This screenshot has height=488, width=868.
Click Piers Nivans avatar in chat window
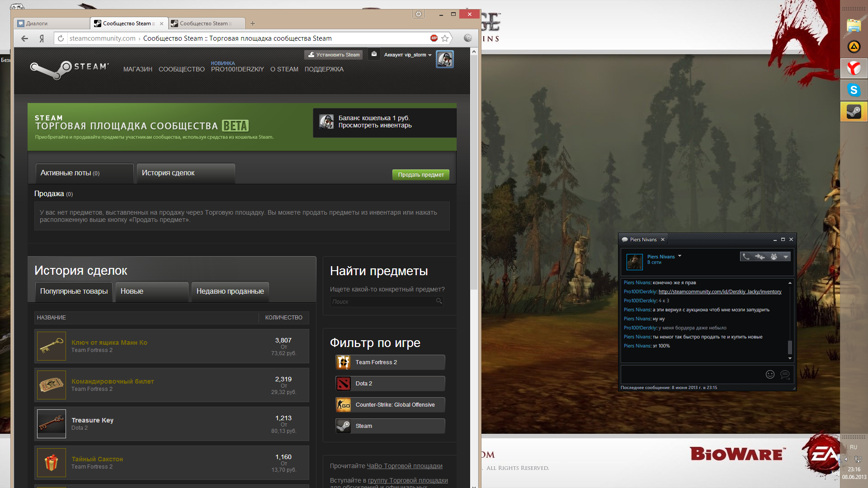(634, 262)
